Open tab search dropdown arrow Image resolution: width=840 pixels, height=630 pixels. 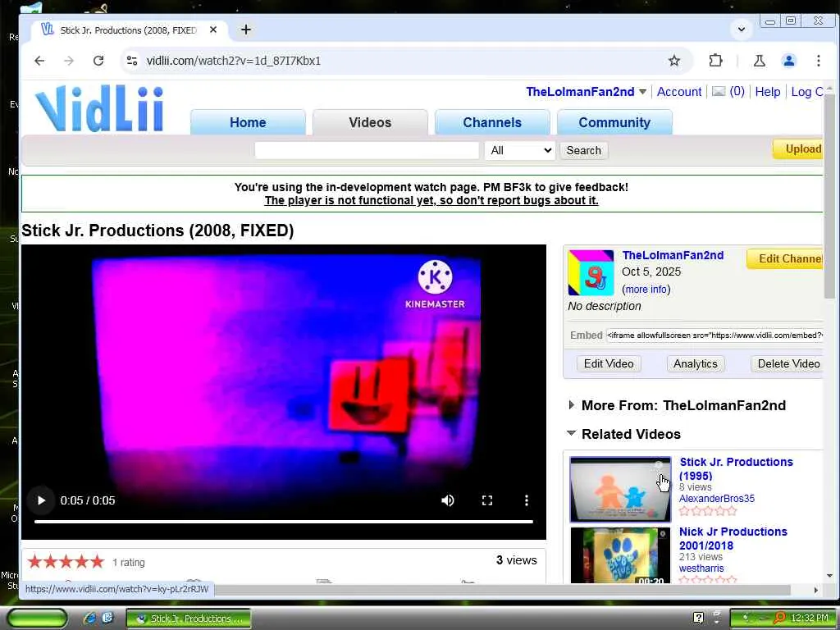click(x=742, y=30)
